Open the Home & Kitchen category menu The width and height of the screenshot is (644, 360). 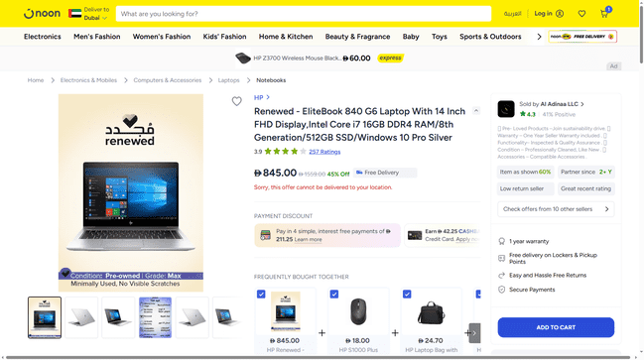pos(286,37)
